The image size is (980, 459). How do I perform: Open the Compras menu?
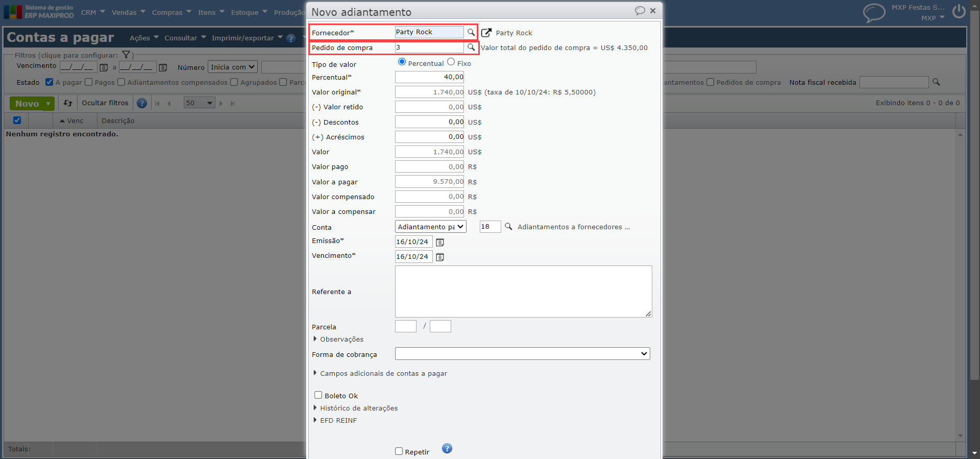tap(171, 12)
